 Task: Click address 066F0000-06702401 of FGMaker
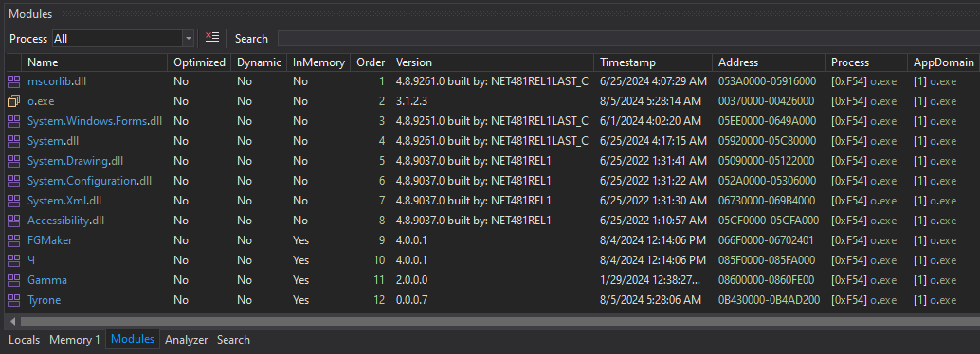[x=766, y=240]
